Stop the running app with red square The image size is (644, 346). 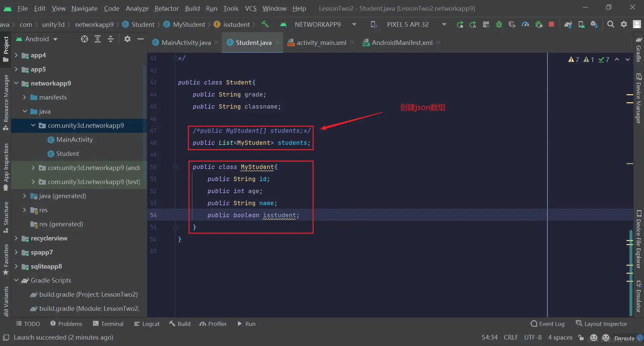[551, 24]
